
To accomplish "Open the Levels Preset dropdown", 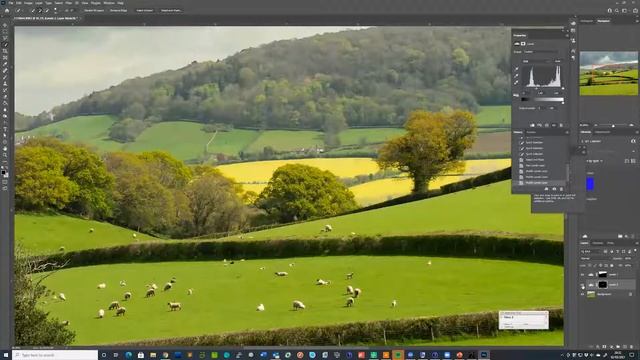I will coord(541,52).
